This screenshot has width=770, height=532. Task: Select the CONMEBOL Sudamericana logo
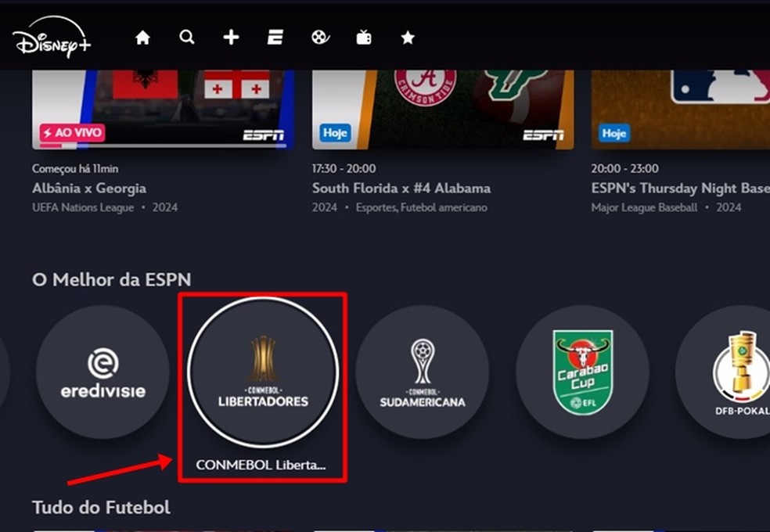tap(423, 372)
